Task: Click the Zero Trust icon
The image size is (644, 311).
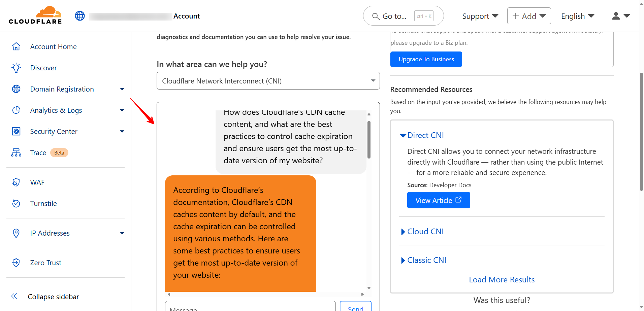Action: click(x=16, y=263)
